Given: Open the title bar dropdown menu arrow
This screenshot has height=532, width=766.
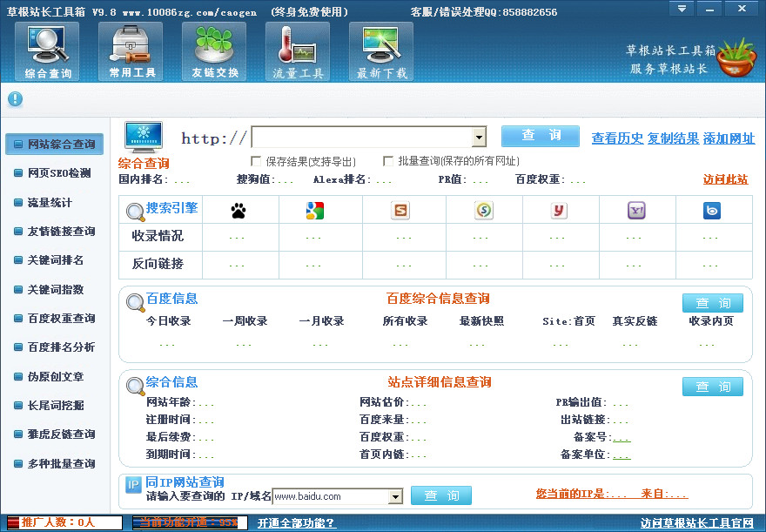Looking at the screenshot, I should [x=682, y=9].
